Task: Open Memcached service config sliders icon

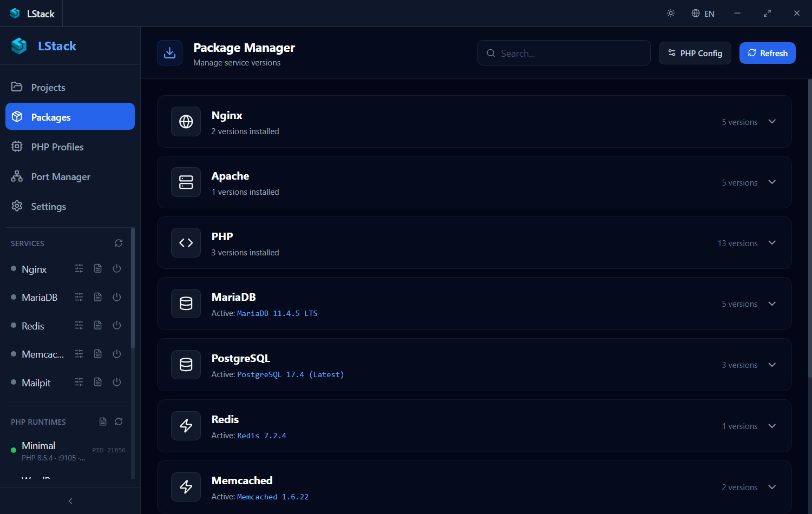Action: coord(79,354)
